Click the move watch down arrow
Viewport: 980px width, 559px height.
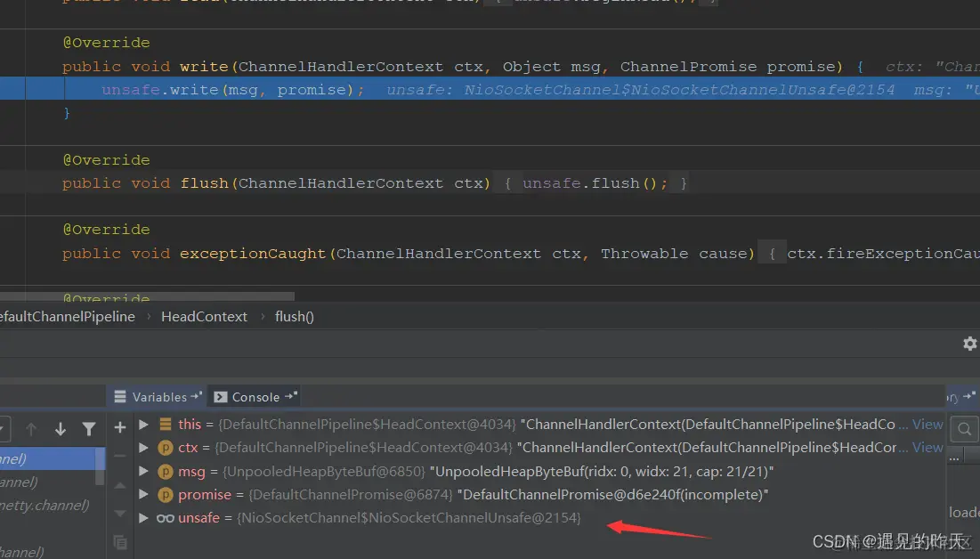point(120,514)
